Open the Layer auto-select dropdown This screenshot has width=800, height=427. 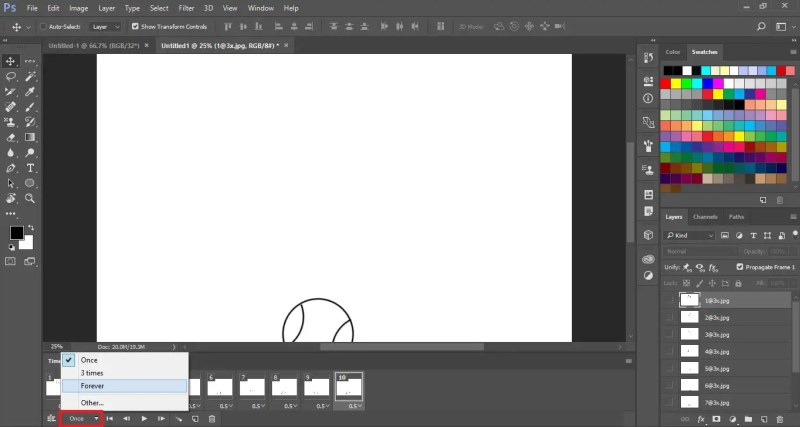tap(106, 27)
